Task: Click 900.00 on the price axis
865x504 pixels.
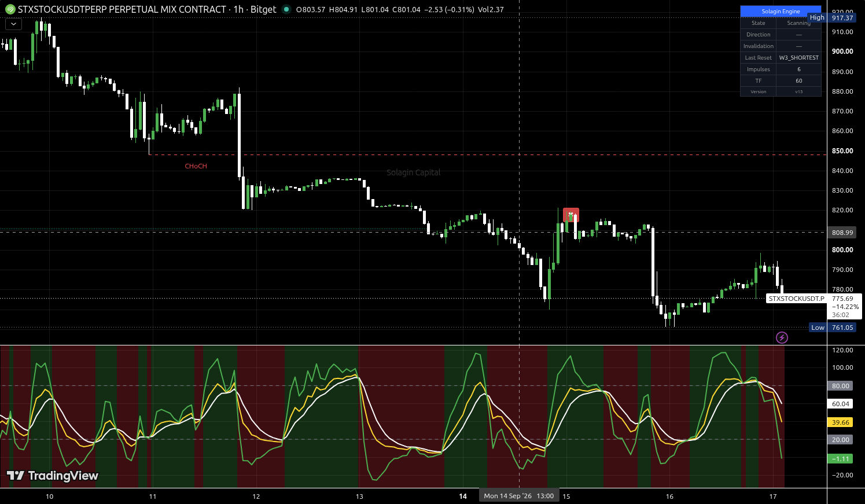Action: [x=842, y=51]
